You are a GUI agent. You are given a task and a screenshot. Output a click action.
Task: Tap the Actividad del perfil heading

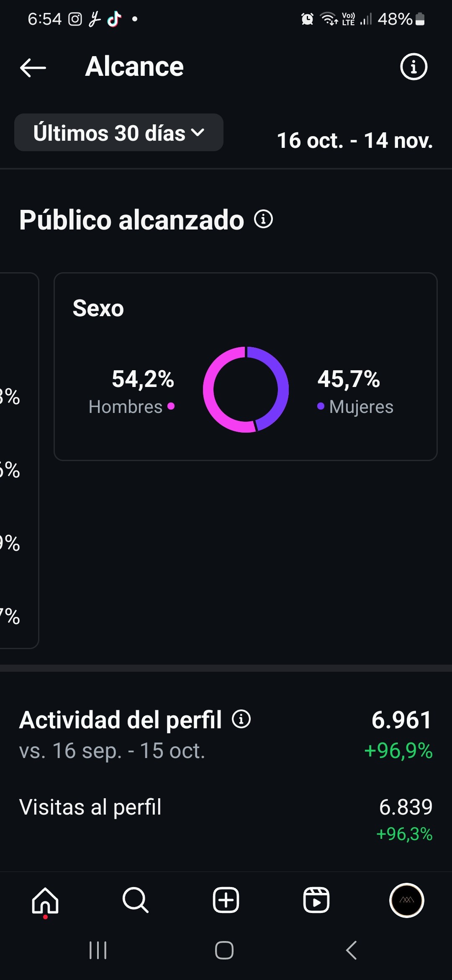click(x=121, y=720)
